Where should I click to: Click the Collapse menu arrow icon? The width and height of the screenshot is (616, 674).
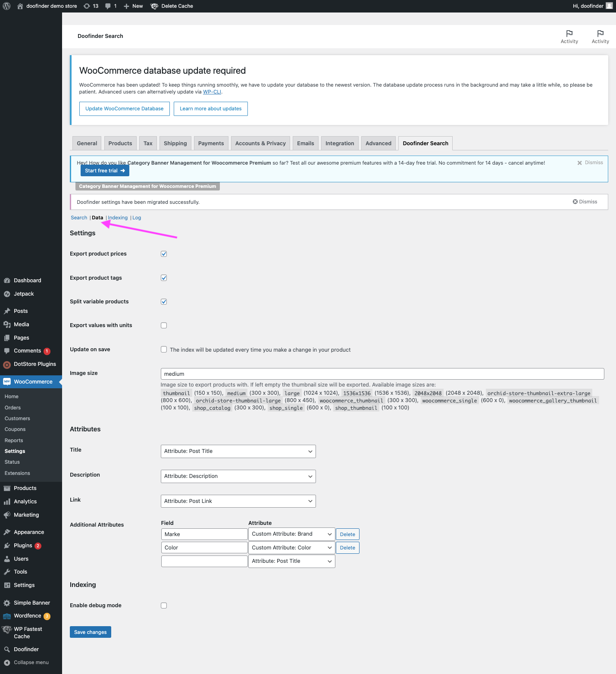[7, 663]
